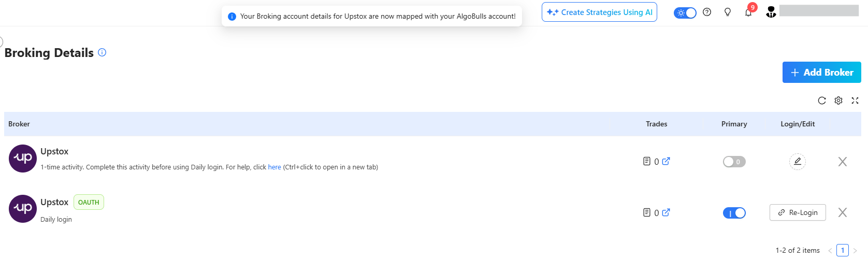This screenshot has height=273, width=868.
Task: Reload the broker table with refresh icon
Action: click(822, 100)
